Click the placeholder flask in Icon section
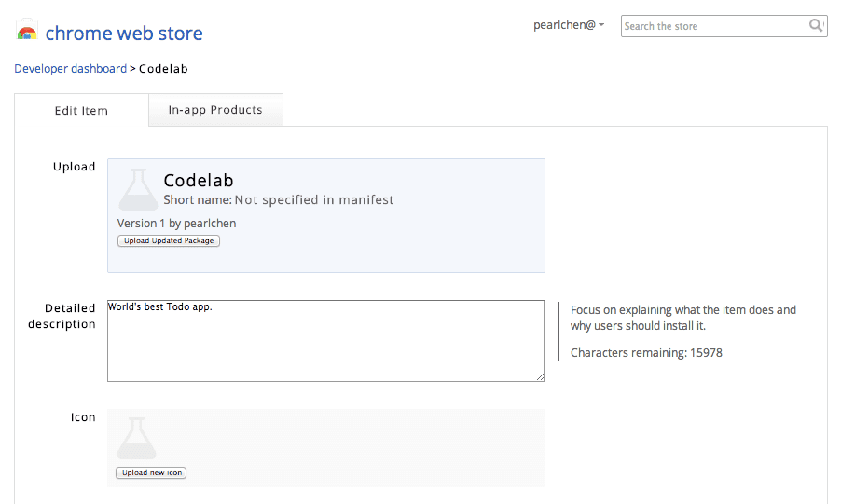 [136, 439]
